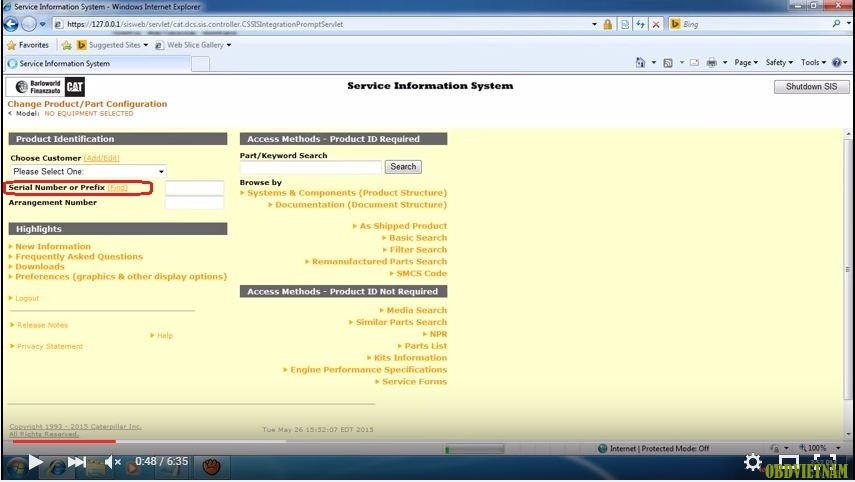
Task: Click the Serial Number or Prefix input field
Action: point(194,188)
